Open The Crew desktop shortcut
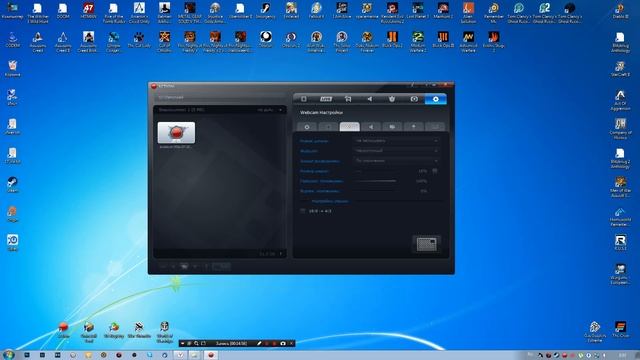 620,330
